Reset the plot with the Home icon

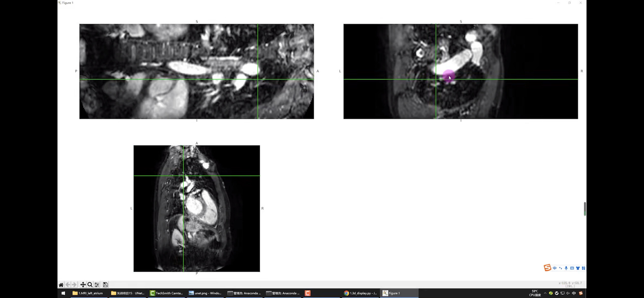click(61, 285)
